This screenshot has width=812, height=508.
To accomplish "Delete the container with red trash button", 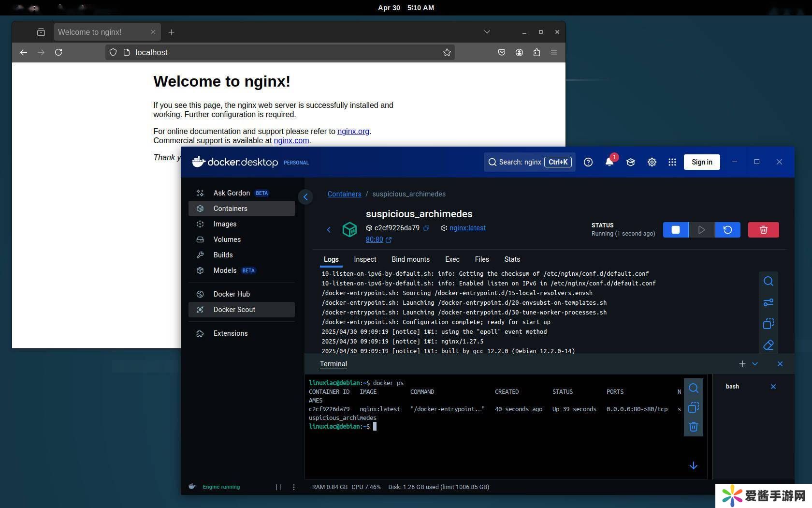I will click(763, 230).
